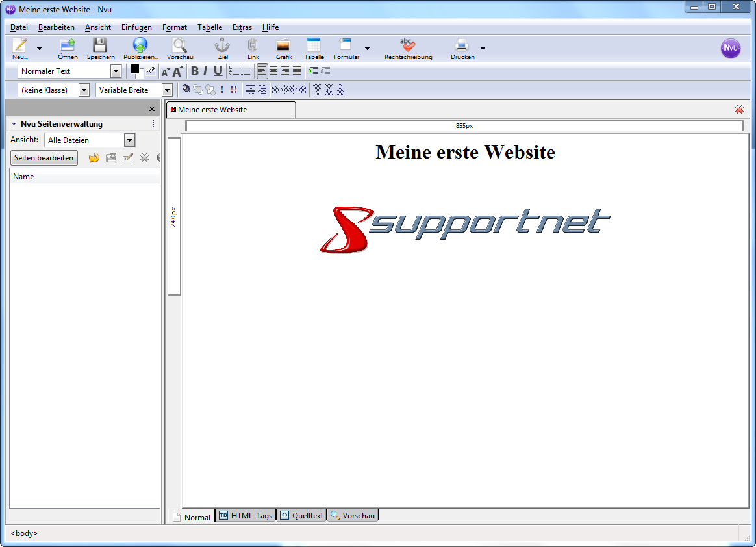The width and height of the screenshot is (756, 547).
Task: Insert an anchor with Ziel icon
Action: (x=222, y=48)
